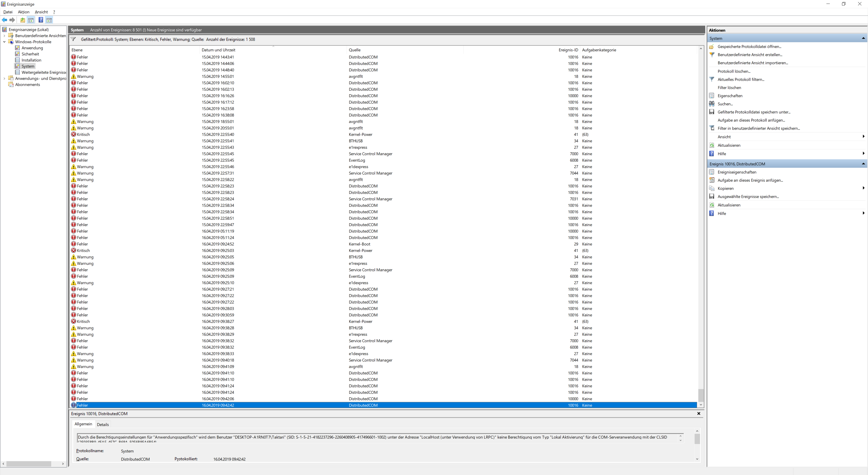Click the green refresh icon under System actions

tap(712, 145)
